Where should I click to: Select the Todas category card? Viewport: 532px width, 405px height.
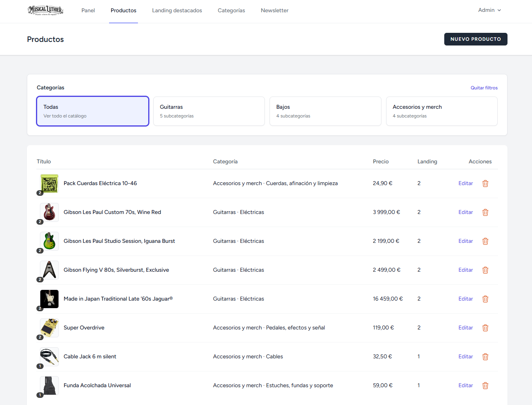92,111
